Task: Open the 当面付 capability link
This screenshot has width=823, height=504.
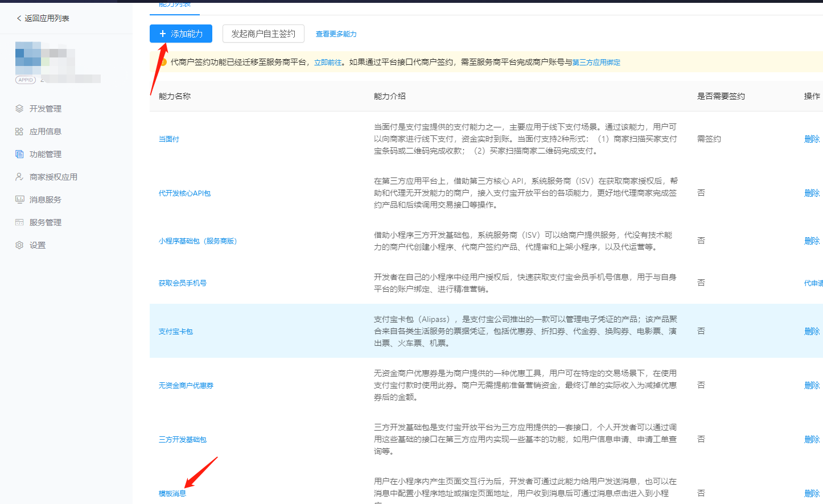Action: tap(169, 139)
